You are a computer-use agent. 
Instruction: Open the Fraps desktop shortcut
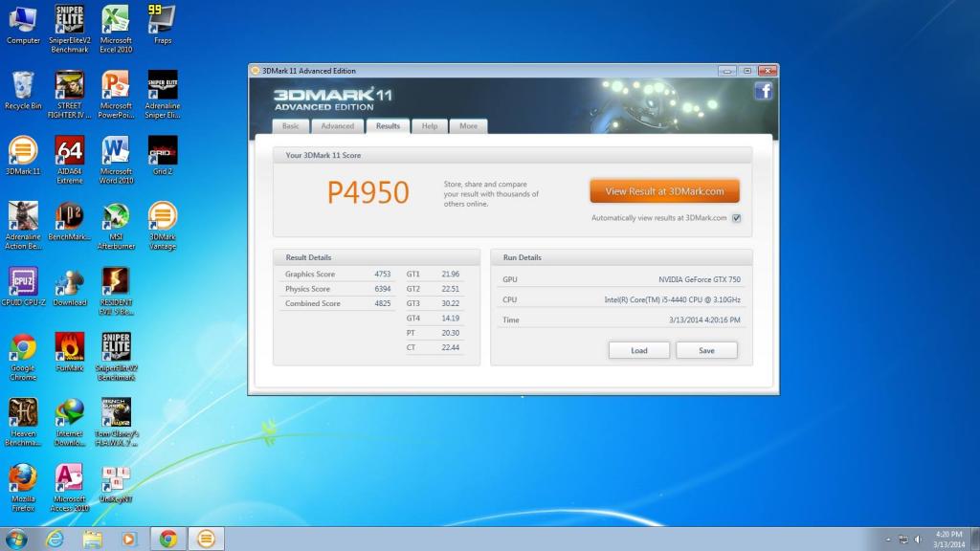(163, 26)
